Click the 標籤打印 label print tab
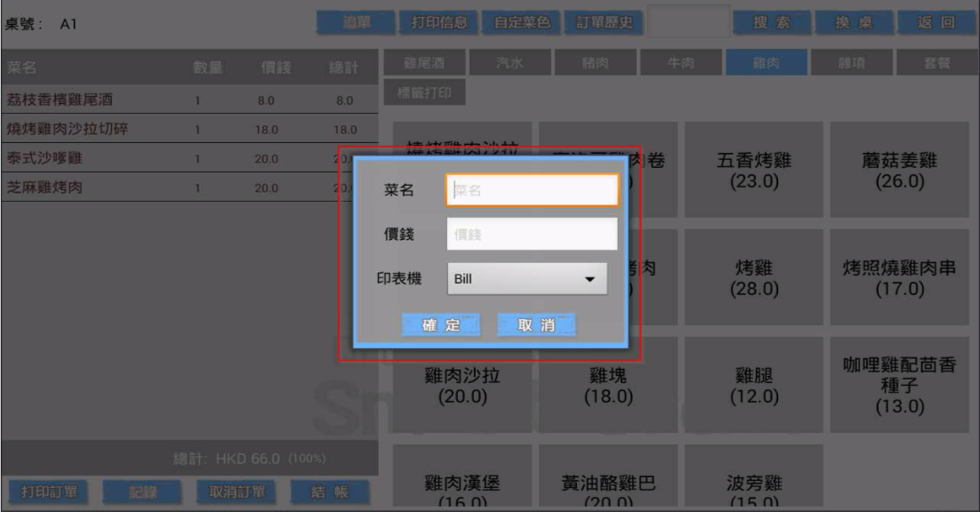 click(x=424, y=92)
